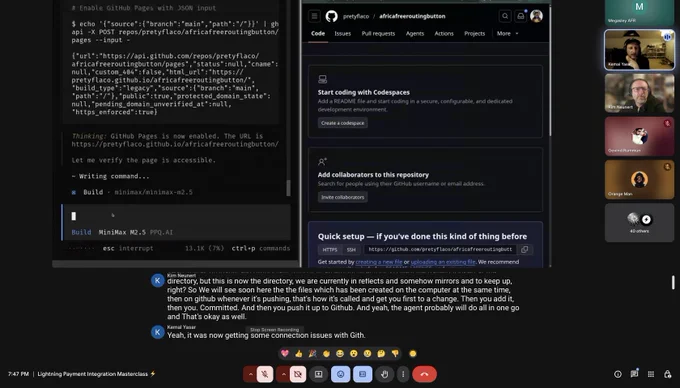Switch to the Agents tab
680x388 pixels.
tap(415, 33)
